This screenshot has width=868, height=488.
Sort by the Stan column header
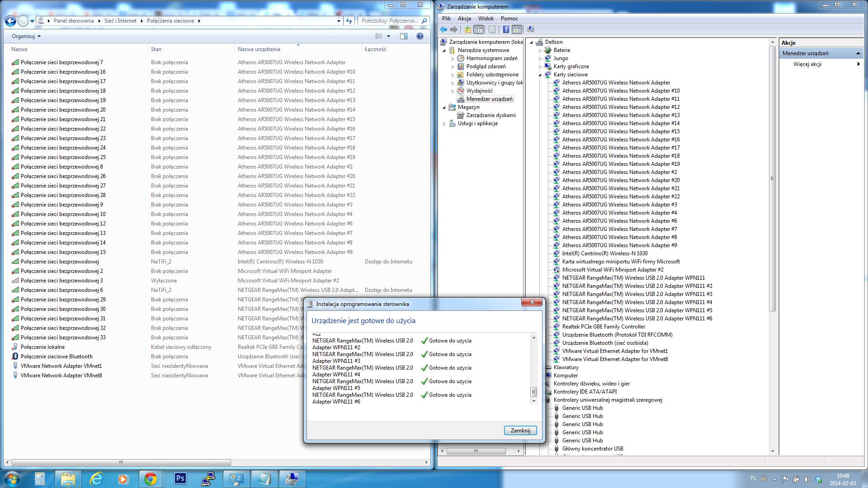click(x=156, y=49)
